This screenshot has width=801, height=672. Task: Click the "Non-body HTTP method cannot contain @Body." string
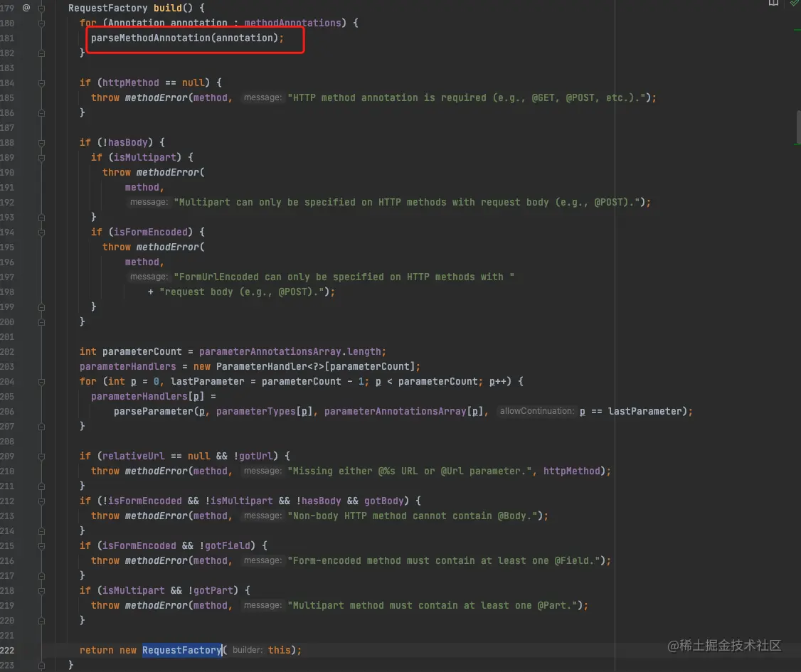coord(413,516)
